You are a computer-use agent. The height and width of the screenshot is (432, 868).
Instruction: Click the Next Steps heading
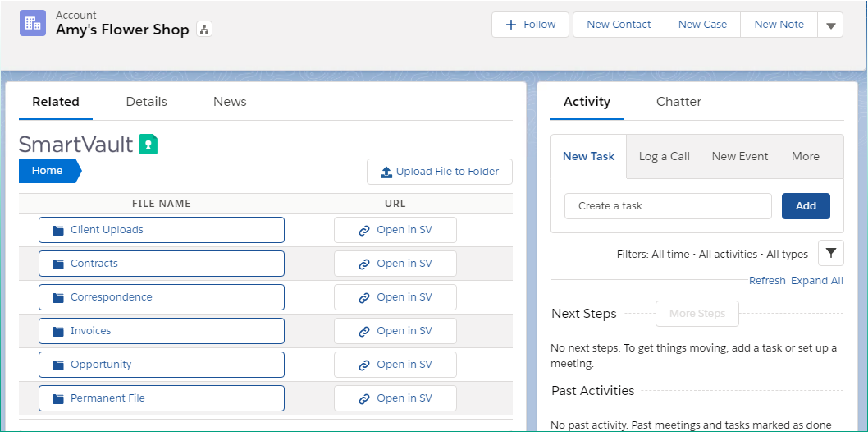584,314
